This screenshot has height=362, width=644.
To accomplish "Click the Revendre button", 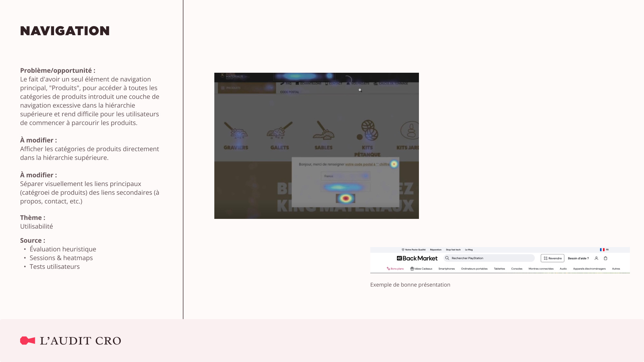I will pos(552,258).
